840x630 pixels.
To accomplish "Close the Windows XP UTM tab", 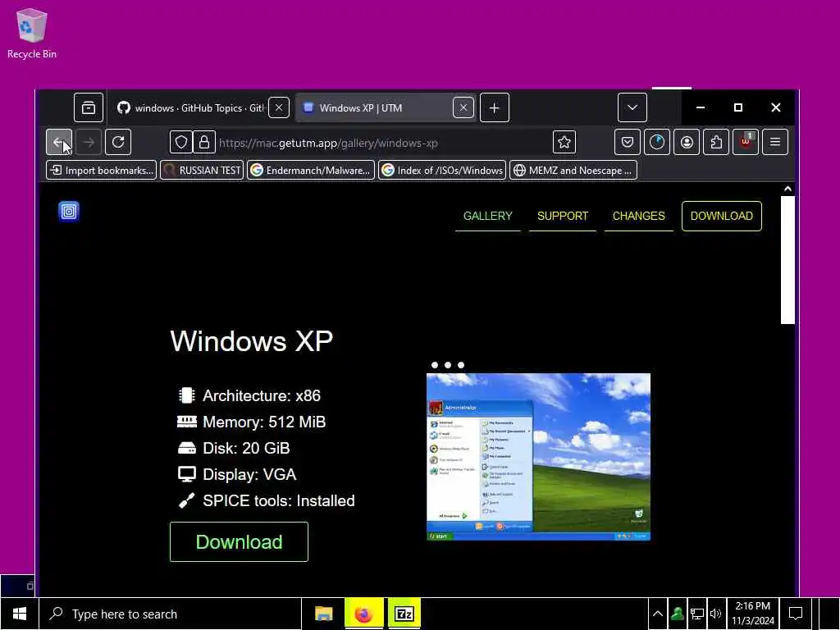I will pyautogui.click(x=463, y=107).
